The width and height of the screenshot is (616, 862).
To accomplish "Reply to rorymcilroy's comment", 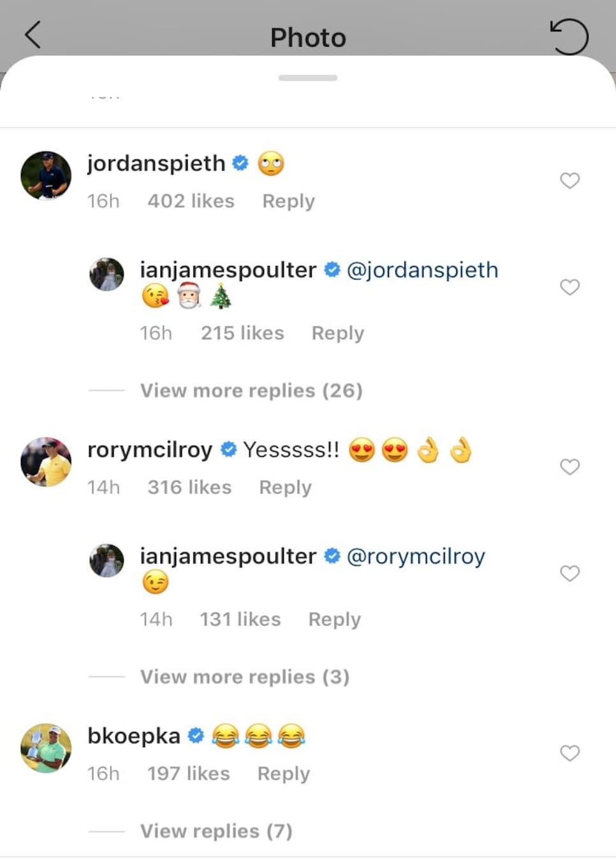I will click(286, 487).
